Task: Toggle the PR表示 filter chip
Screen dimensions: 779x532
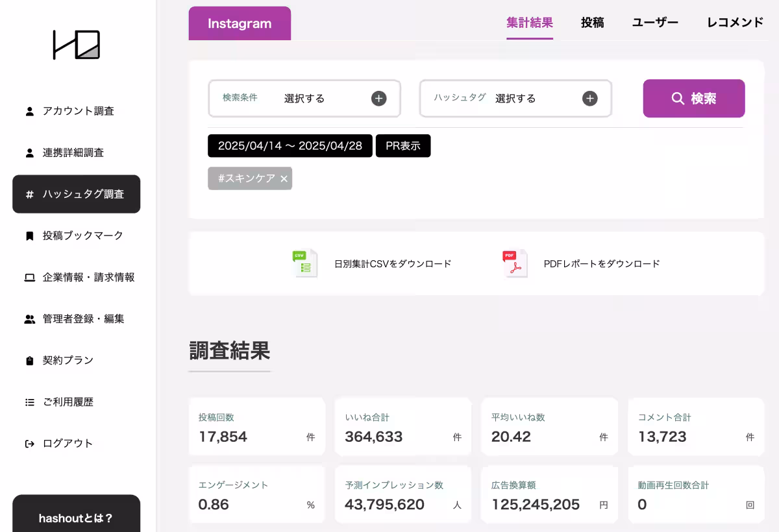Action: 403,146
